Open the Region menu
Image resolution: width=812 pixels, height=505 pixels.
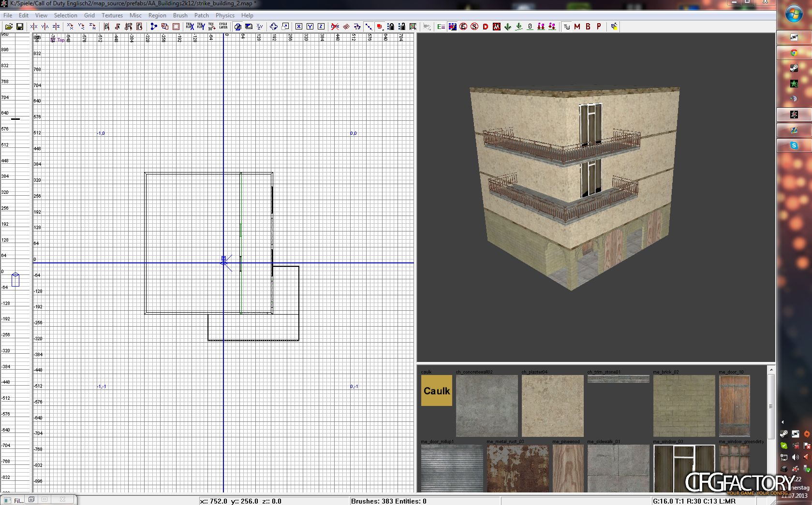pos(157,15)
